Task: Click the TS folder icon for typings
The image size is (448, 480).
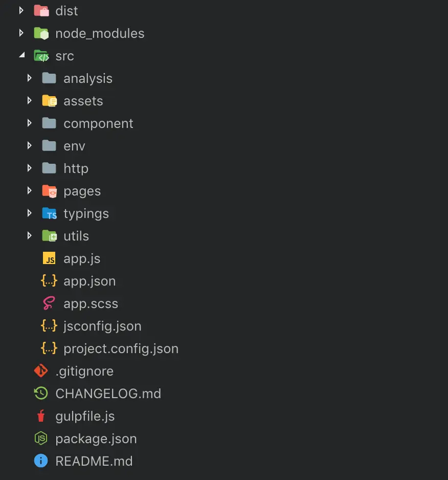Action: point(49,213)
